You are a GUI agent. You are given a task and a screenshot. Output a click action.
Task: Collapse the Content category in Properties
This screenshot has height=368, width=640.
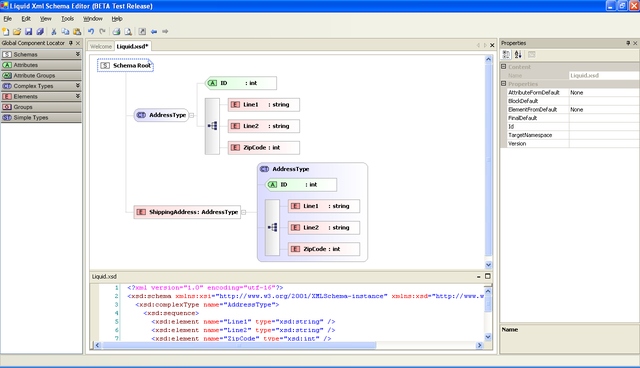coord(504,67)
